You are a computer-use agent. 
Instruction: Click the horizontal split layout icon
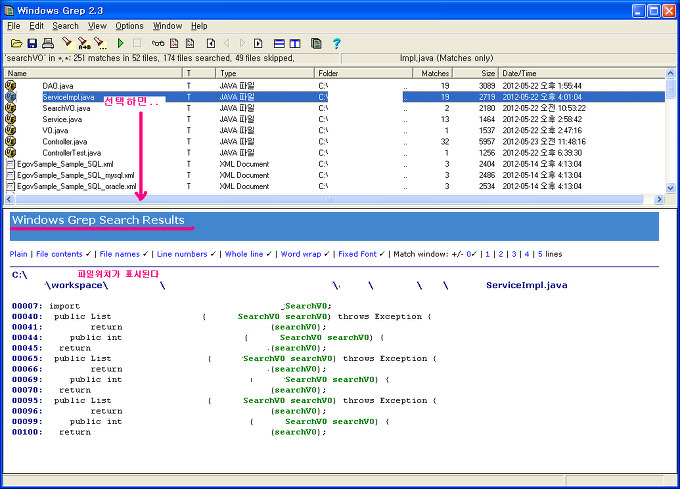click(279, 43)
